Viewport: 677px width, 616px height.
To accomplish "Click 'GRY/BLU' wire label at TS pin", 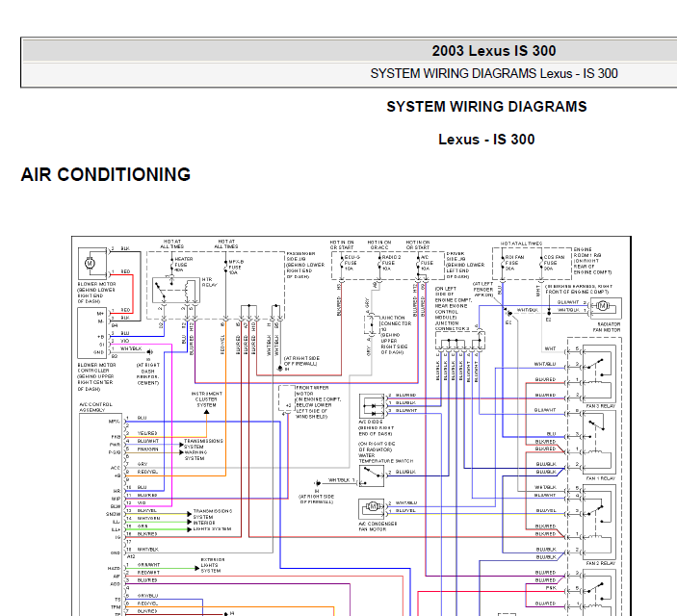I will tap(147, 596).
